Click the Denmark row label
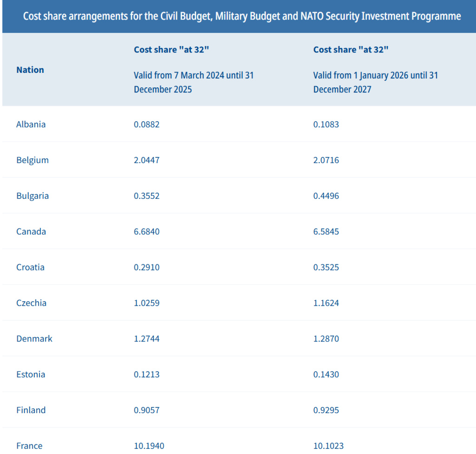This screenshot has height=454, width=476. tap(34, 339)
